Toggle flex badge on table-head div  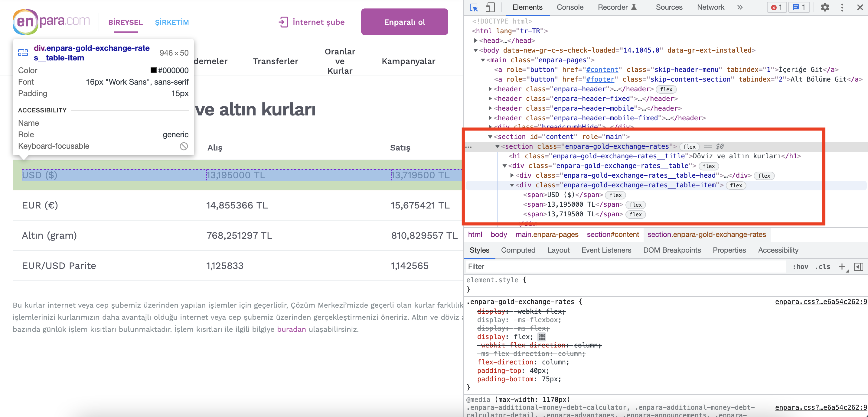coord(764,176)
